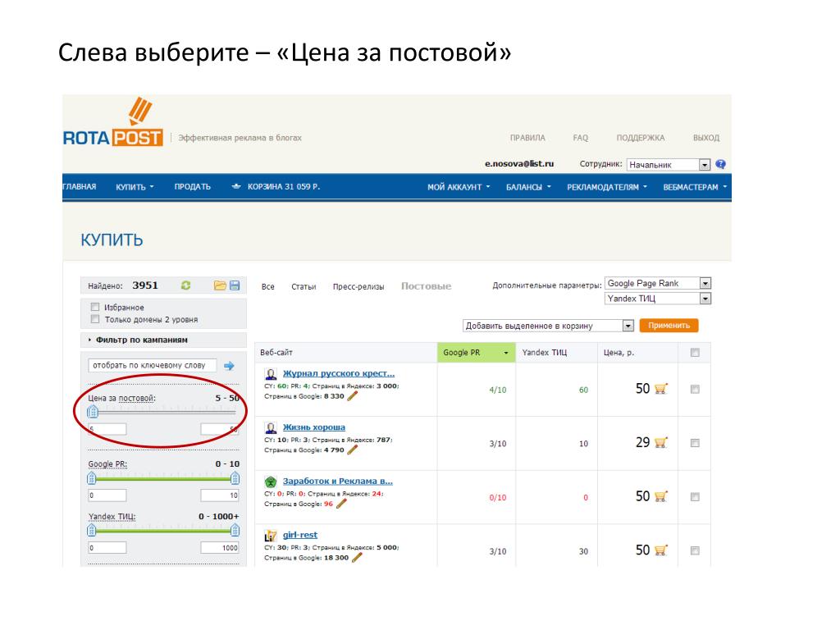Switch to the Статьи tab
Viewport: 840px width, 630px height.
pyautogui.click(x=304, y=286)
